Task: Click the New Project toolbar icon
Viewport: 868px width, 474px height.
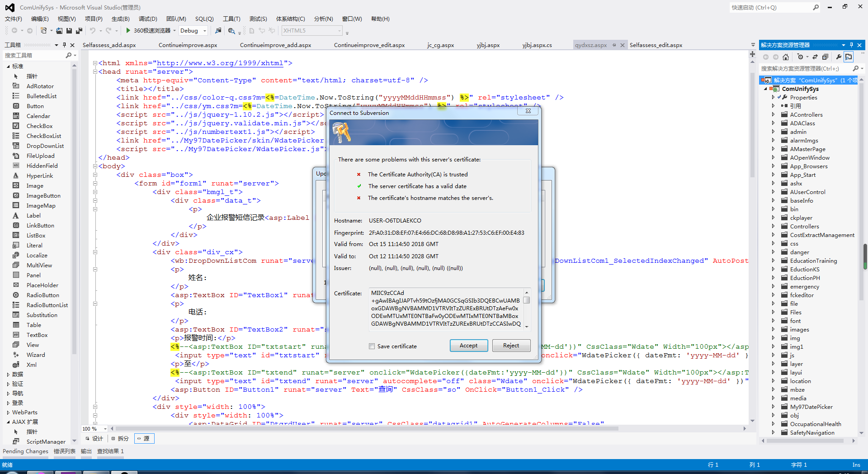Action: click(43, 31)
